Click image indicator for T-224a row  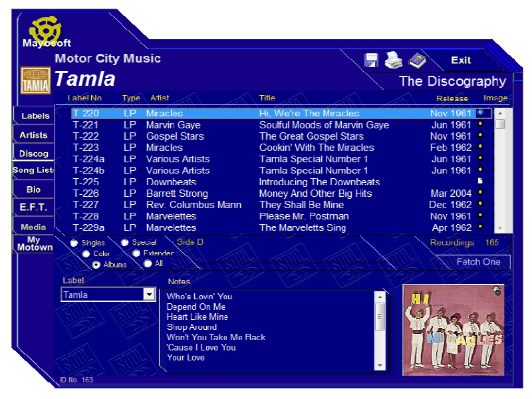click(480, 158)
